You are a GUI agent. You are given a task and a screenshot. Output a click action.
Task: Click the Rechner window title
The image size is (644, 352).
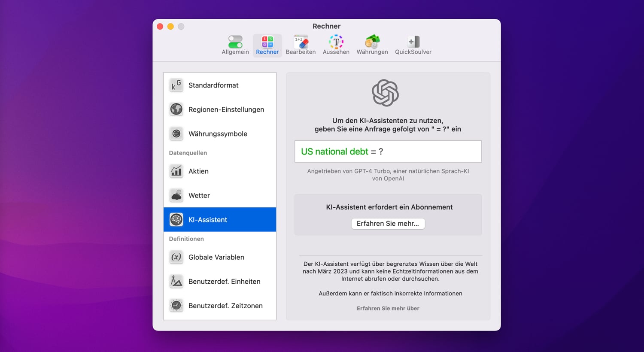point(326,26)
